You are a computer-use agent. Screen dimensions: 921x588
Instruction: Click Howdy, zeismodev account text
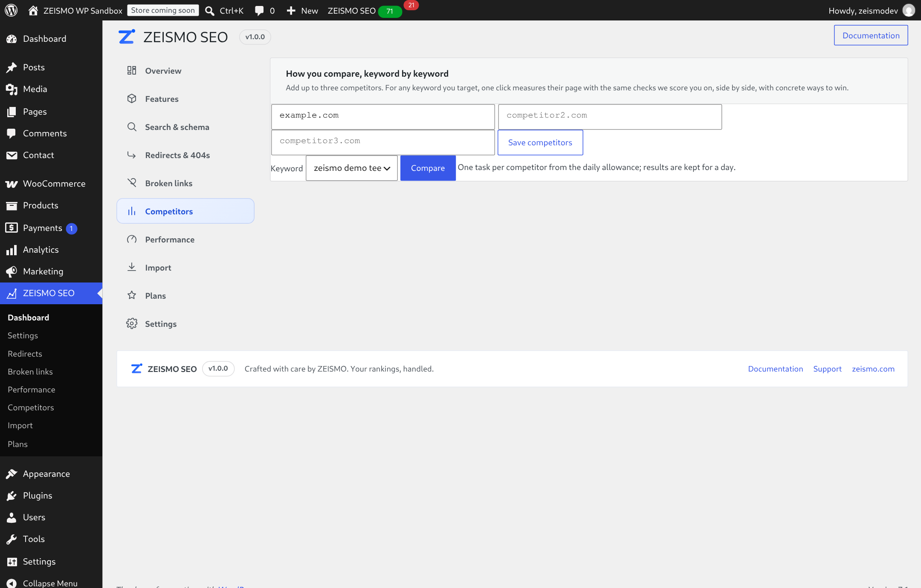point(863,11)
